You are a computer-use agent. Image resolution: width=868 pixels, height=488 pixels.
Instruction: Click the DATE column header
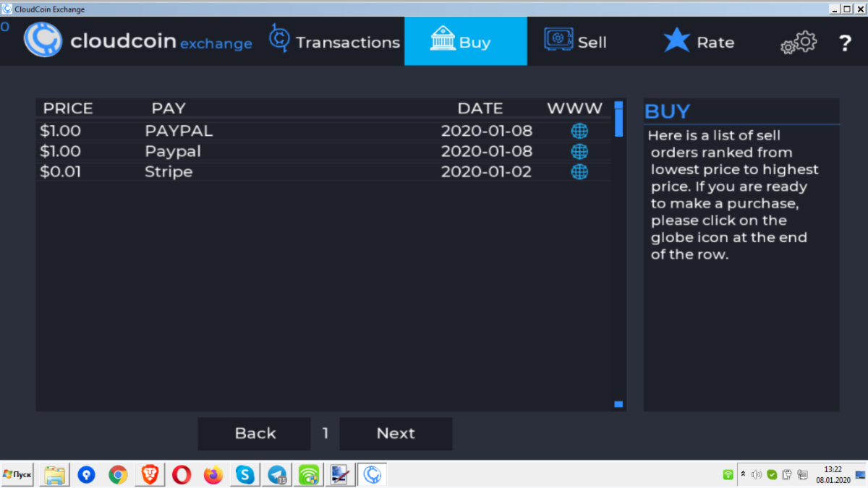[480, 108]
